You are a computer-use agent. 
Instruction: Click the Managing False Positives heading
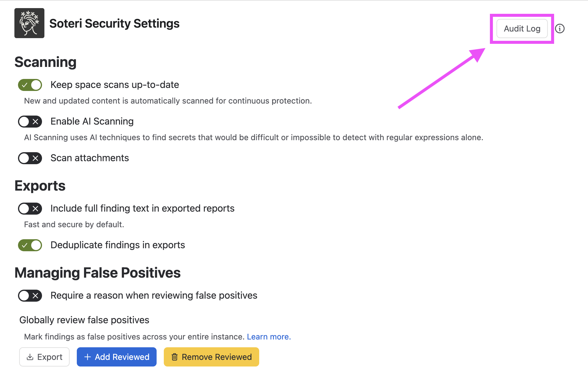[97, 273]
